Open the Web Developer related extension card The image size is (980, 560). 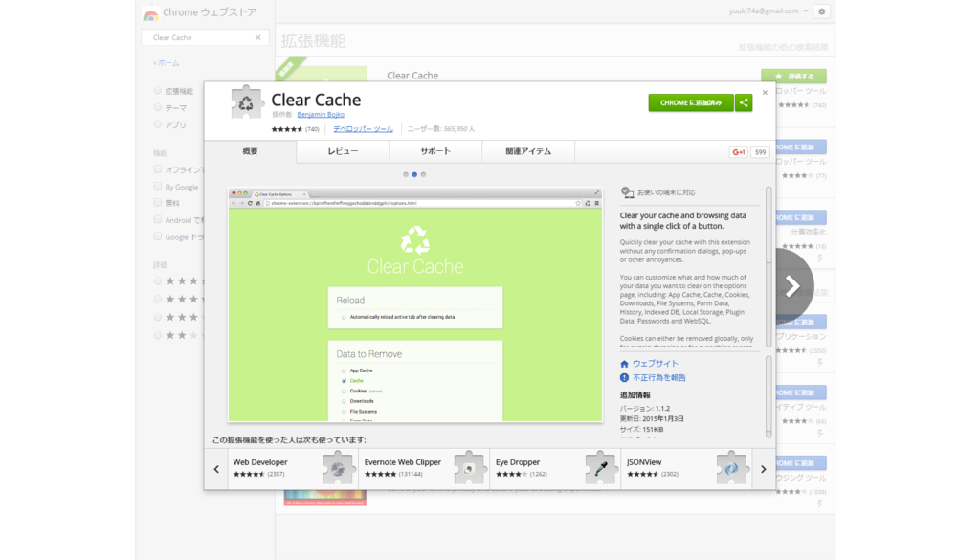(x=293, y=469)
